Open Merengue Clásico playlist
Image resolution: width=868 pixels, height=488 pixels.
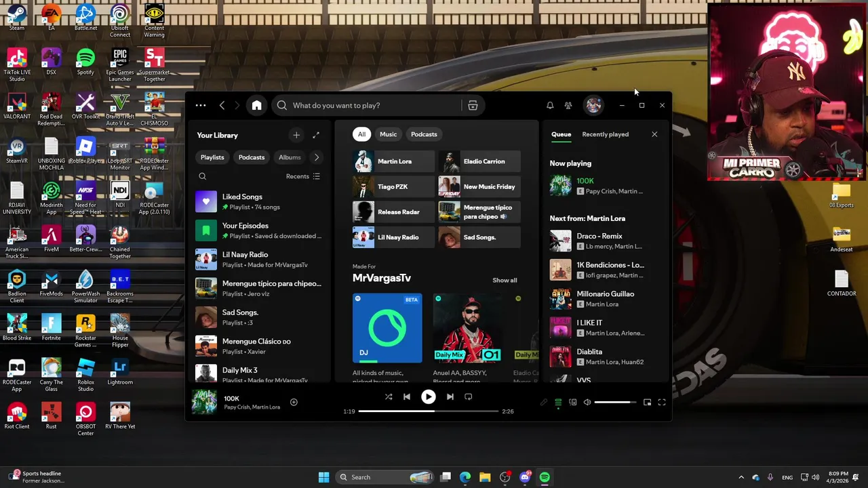tap(259, 346)
